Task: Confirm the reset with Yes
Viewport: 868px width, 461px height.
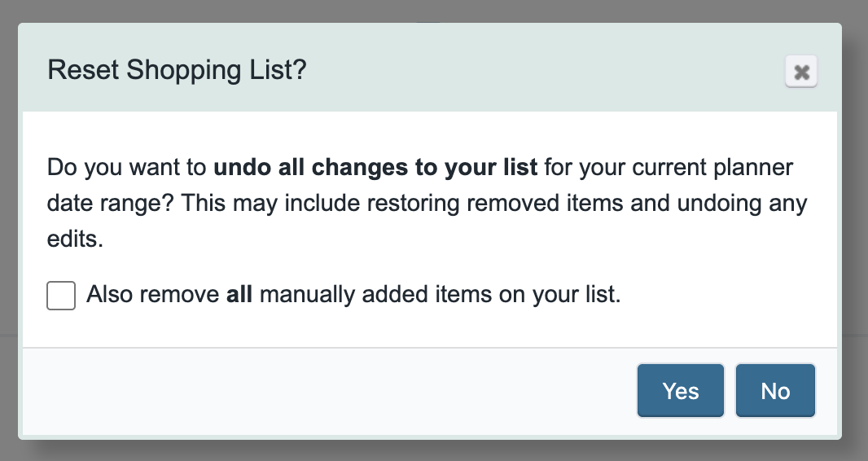Action: point(680,391)
